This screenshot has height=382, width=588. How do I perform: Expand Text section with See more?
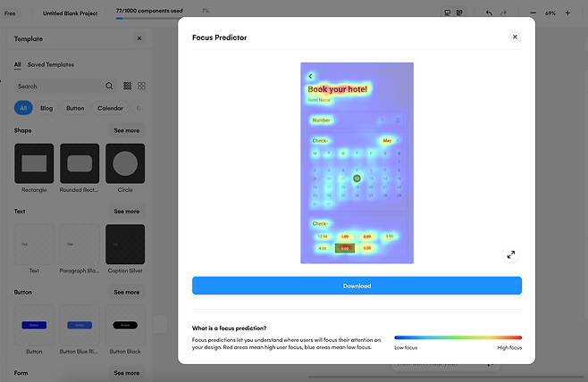click(126, 212)
